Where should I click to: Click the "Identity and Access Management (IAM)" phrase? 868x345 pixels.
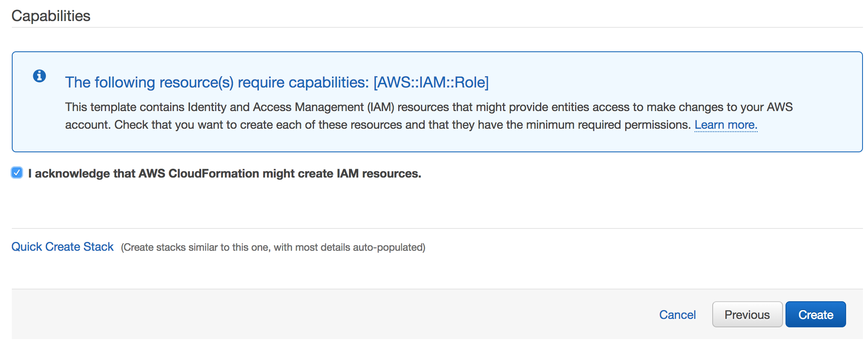click(290, 107)
